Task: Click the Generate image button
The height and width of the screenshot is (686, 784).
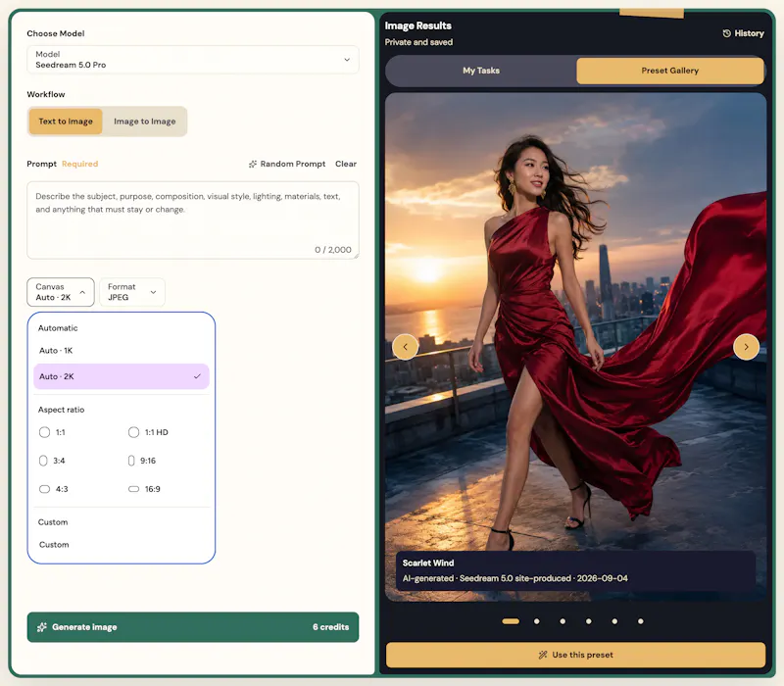Action: [x=192, y=627]
